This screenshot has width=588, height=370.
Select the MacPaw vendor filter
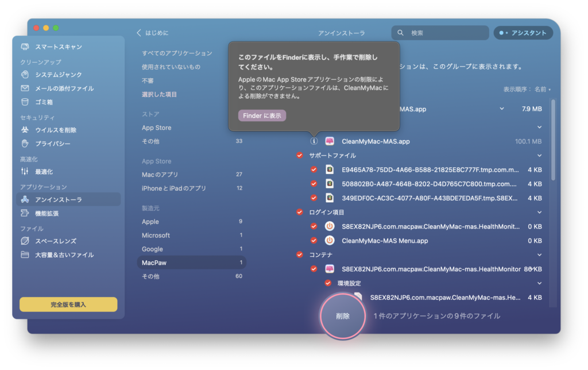(x=192, y=263)
